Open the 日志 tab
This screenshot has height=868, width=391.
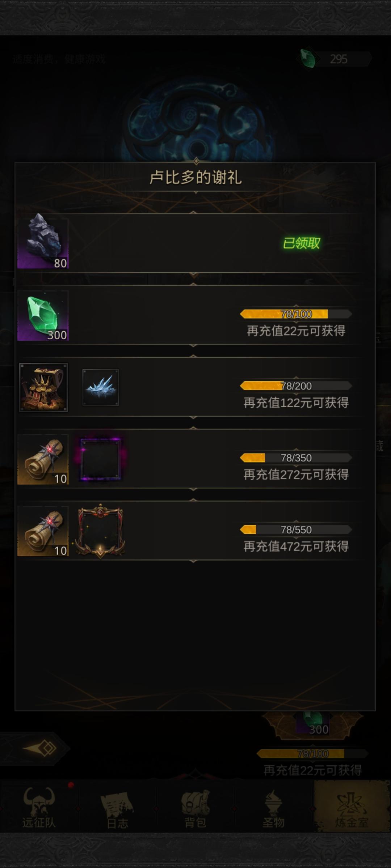[117, 807]
